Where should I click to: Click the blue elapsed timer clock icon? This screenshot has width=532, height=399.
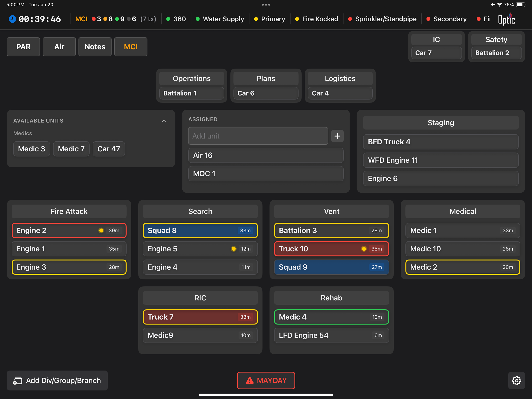(12, 19)
